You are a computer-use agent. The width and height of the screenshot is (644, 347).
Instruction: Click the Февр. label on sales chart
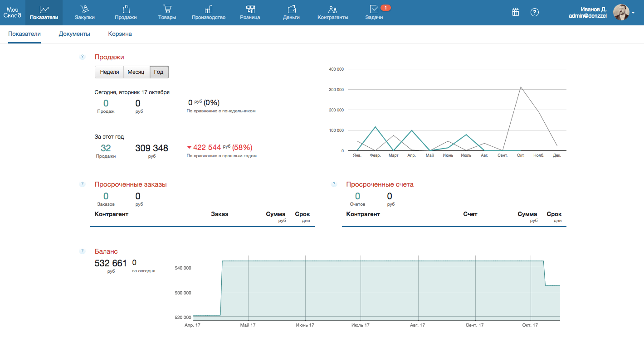[375, 155]
